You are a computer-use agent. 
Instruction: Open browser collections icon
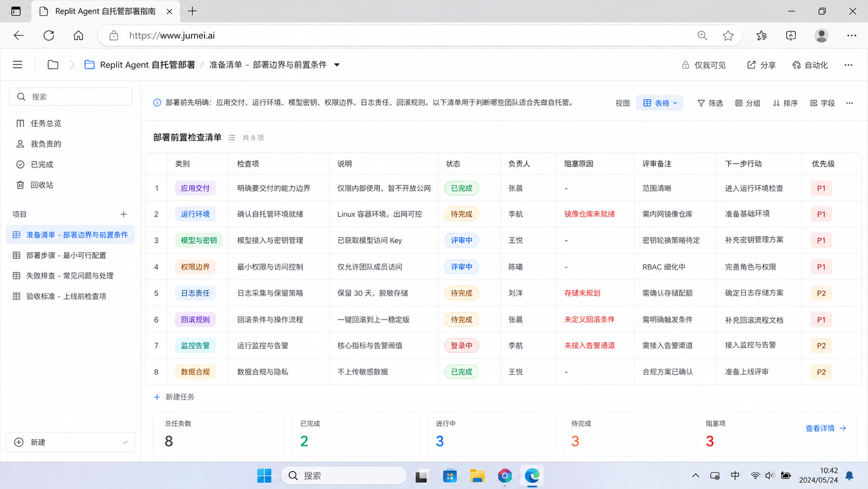click(x=791, y=35)
